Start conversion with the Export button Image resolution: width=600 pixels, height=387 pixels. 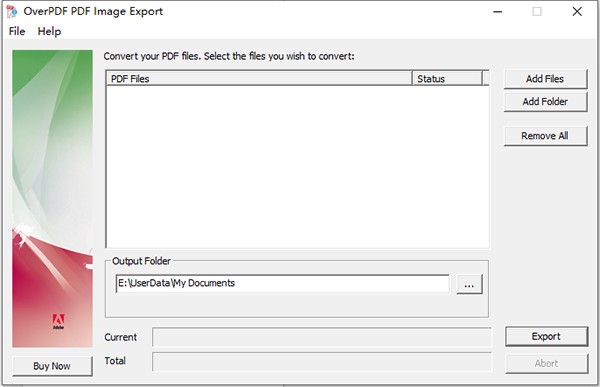(x=546, y=336)
